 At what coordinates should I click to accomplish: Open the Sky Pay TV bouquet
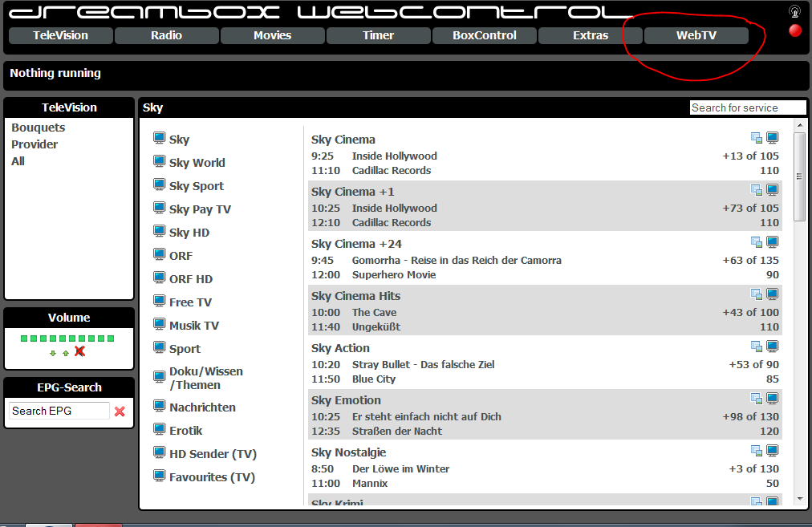(200, 209)
